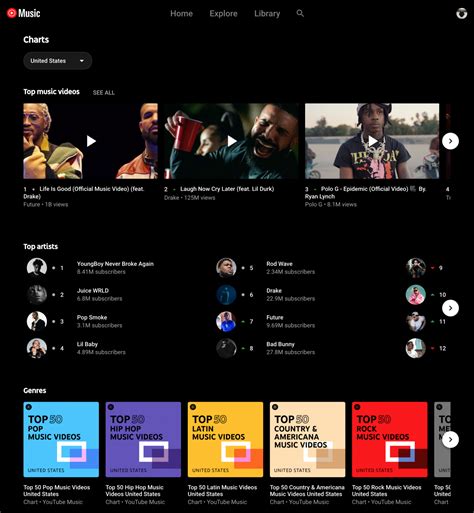Click Top 50 Latin Music Videos title text

pyautogui.click(x=222, y=491)
